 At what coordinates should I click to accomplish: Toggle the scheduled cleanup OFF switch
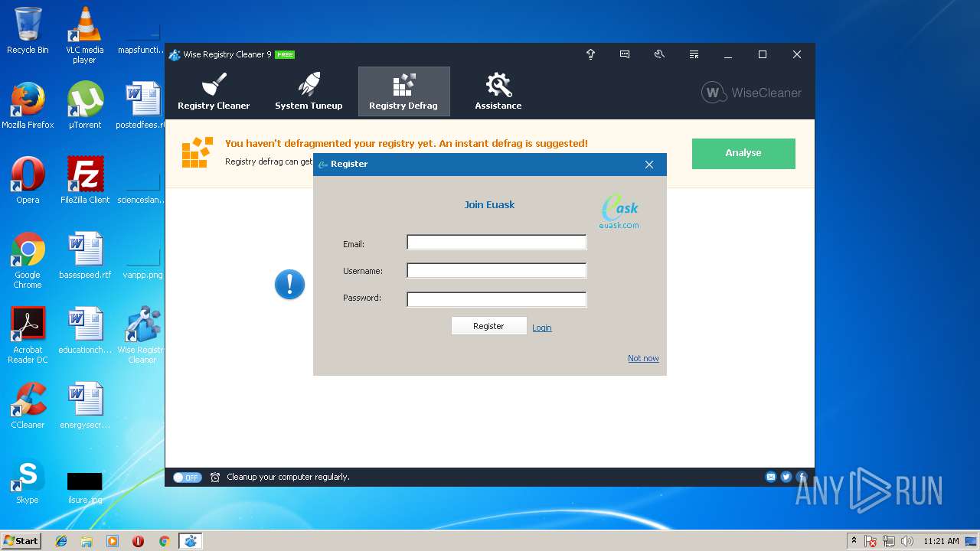(187, 477)
